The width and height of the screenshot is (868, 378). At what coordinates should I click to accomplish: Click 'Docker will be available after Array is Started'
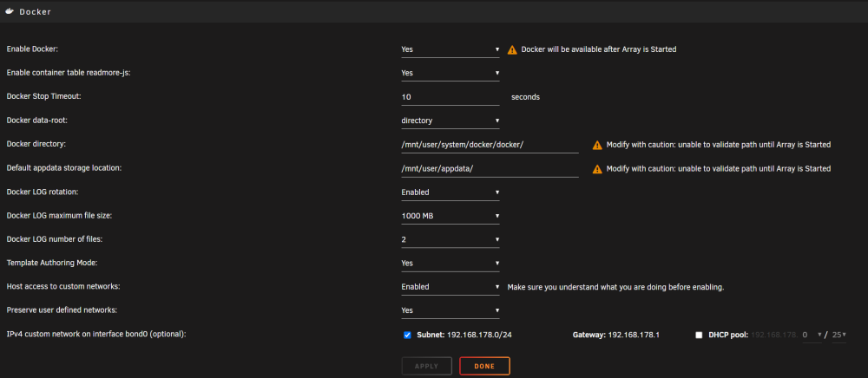click(599, 49)
